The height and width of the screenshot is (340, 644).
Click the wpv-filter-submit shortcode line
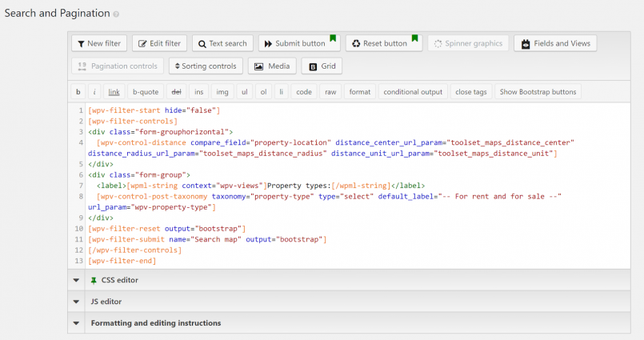(207, 239)
